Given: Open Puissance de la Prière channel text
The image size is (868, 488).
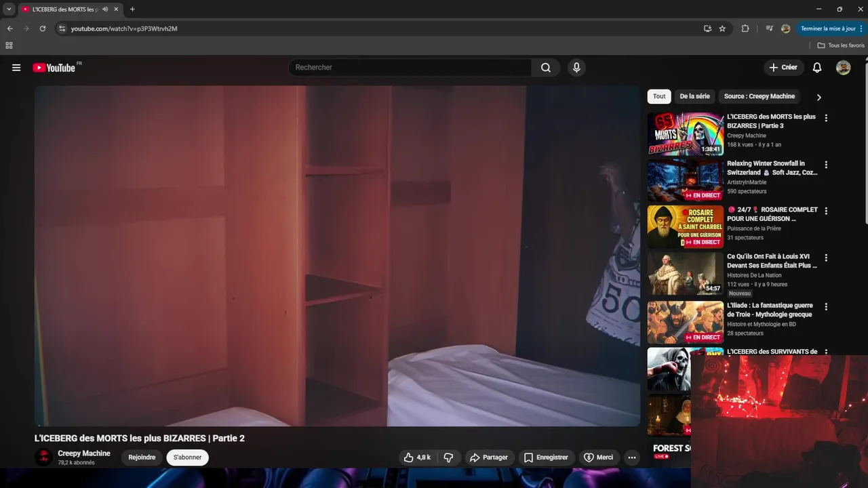Looking at the screenshot, I should coord(754,228).
